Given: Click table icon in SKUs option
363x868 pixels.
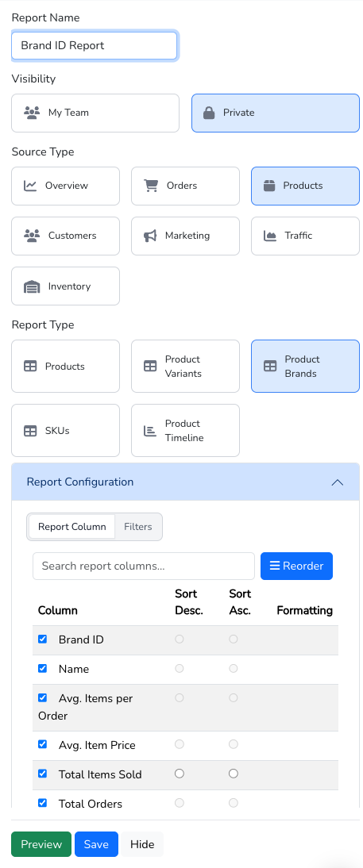Looking at the screenshot, I should point(30,431).
